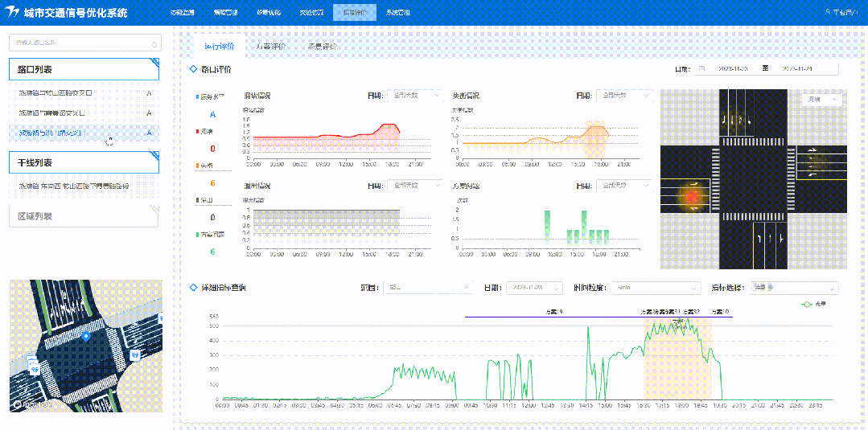This screenshot has width=868, height=430.
Task: Switch to the 运行评价 tab
Action: click(x=220, y=47)
